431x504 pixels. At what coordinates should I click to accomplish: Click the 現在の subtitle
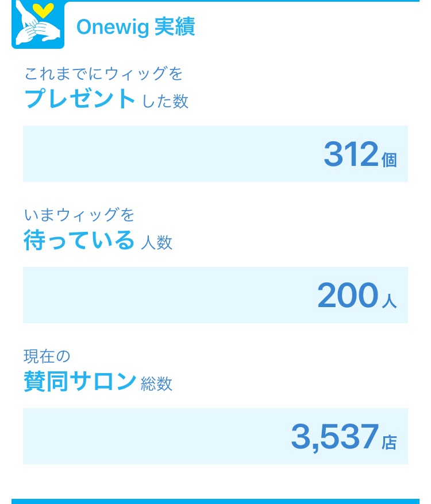pyautogui.click(x=47, y=356)
